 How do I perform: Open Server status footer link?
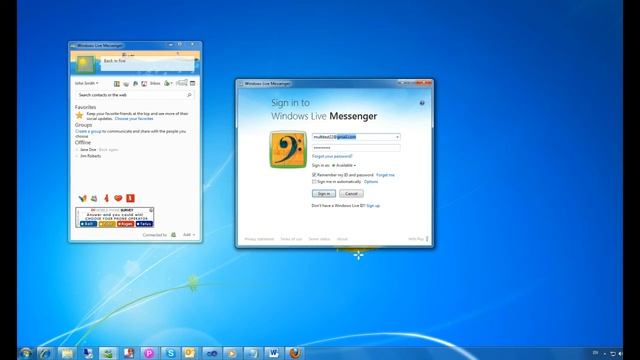pyautogui.click(x=319, y=239)
